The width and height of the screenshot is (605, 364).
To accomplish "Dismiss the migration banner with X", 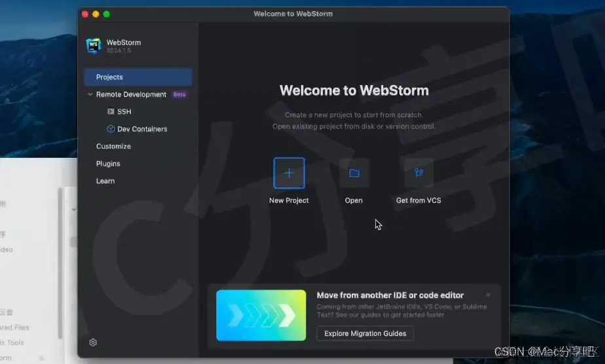I will click(488, 295).
